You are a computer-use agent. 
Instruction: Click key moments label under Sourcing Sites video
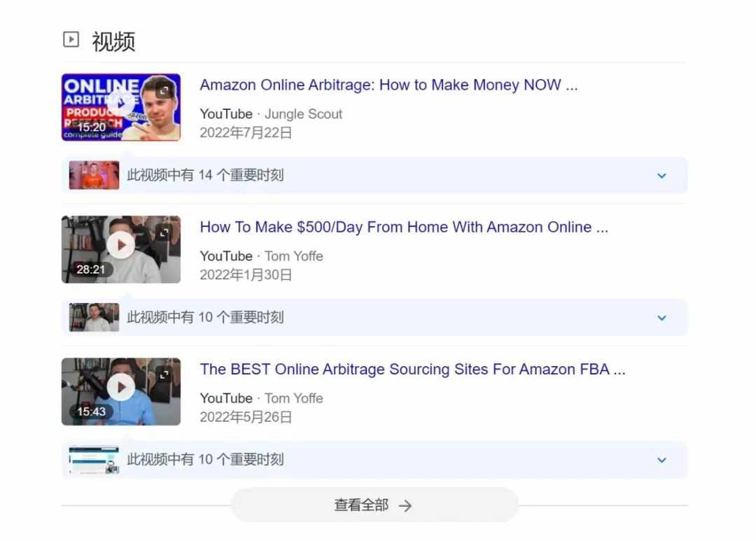tap(205, 460)
